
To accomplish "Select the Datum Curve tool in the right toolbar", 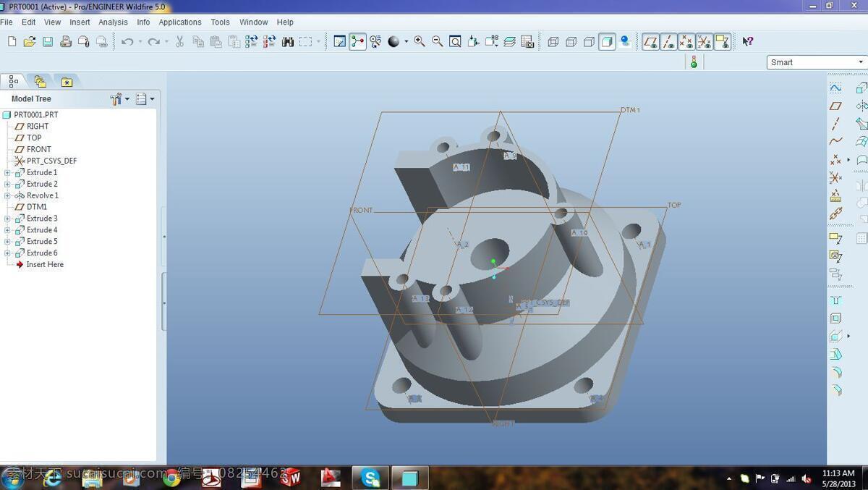I will point(835,142).
